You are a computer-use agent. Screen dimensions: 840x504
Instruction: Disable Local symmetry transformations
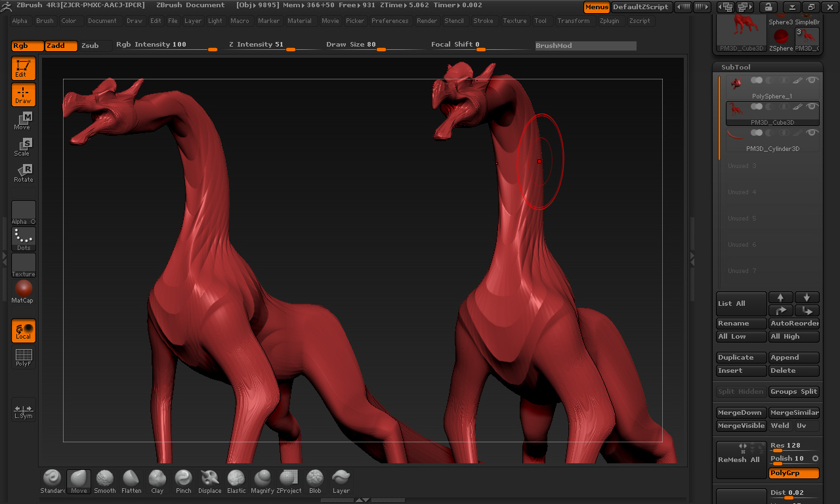point(23,331)
